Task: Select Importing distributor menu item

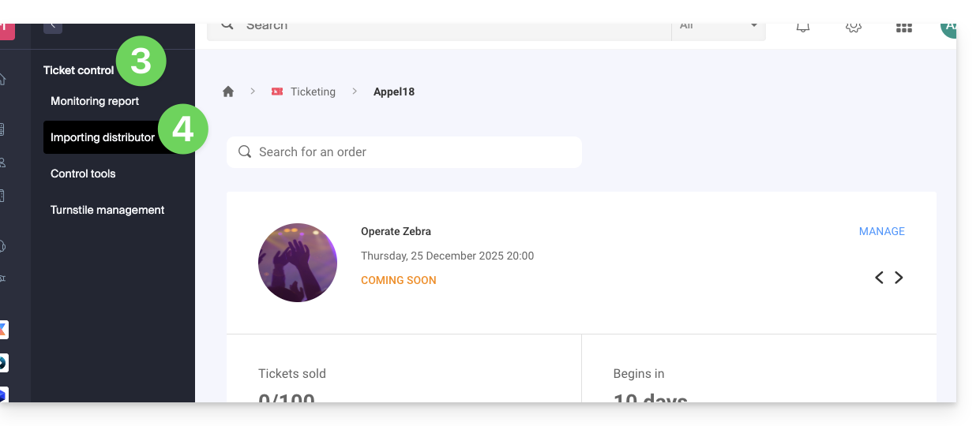Action: pyautogui.click(x=103, y=137)
